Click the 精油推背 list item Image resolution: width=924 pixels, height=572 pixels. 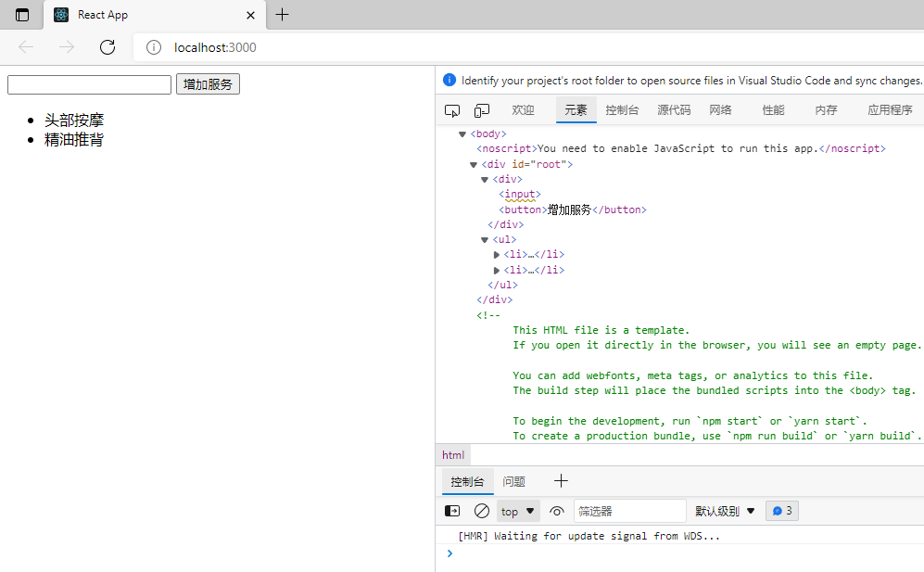(73, 140)
